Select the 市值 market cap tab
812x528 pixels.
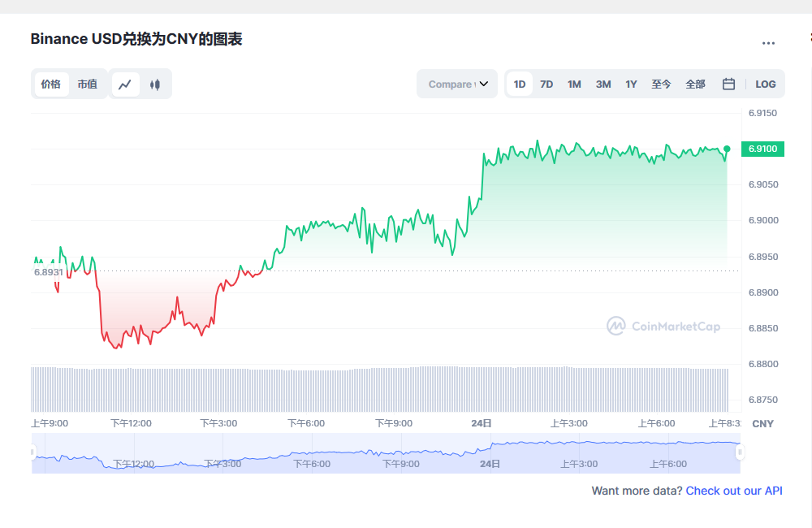88,84
